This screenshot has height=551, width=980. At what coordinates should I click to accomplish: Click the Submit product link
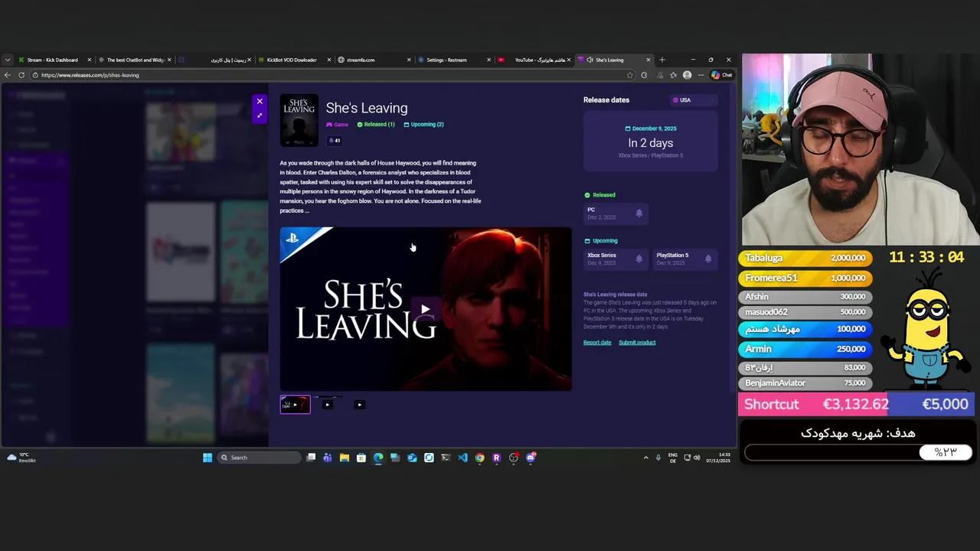(x=637, y=342)
